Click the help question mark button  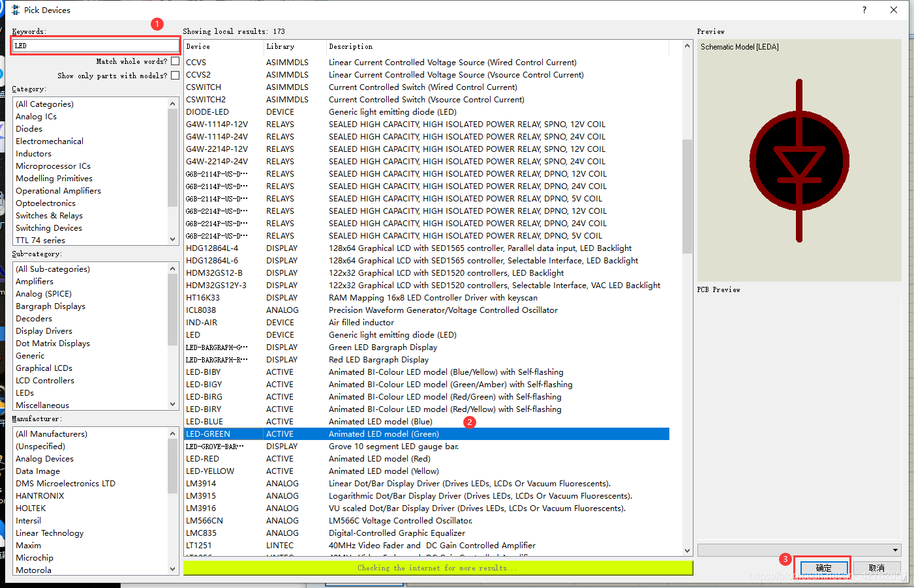click(x=864, y=10)
